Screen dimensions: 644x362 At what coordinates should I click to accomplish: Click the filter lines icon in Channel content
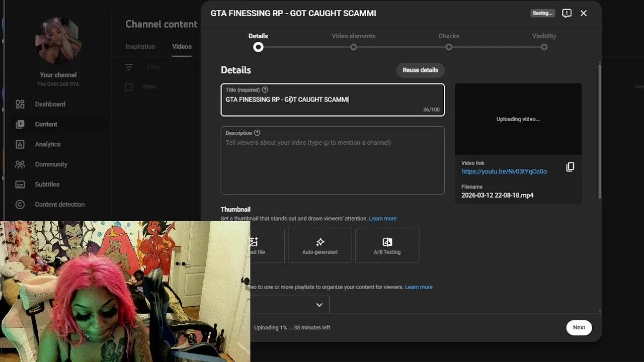coord(129,67)
